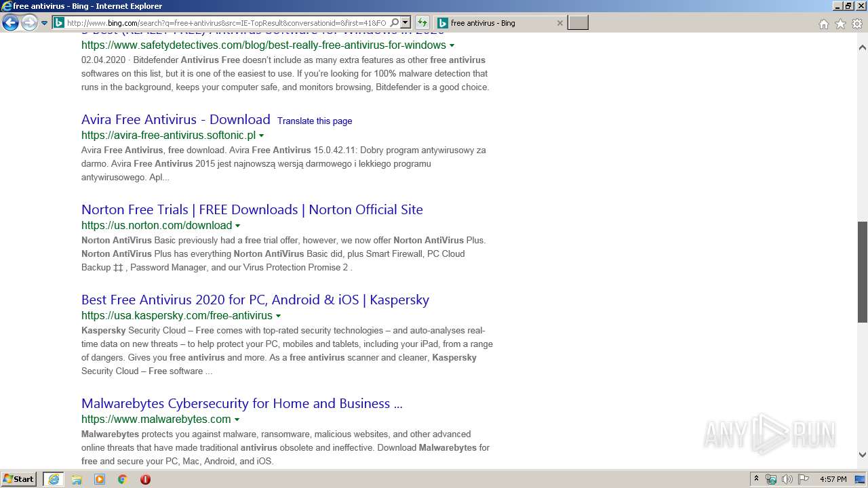The image size is (868, 488).
Task: Click Internet Explorer taskbar icon
Action: (x=54, y=479)
